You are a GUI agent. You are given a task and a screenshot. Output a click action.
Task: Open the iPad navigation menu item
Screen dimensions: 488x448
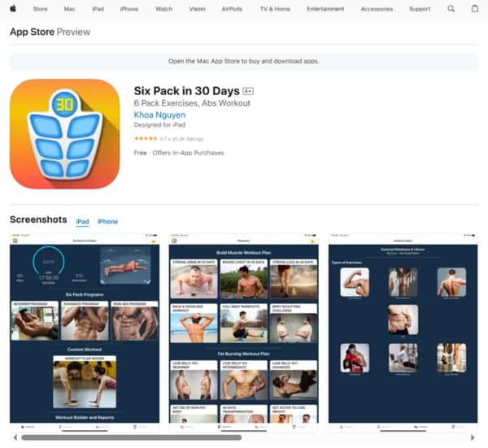point(98,9)
